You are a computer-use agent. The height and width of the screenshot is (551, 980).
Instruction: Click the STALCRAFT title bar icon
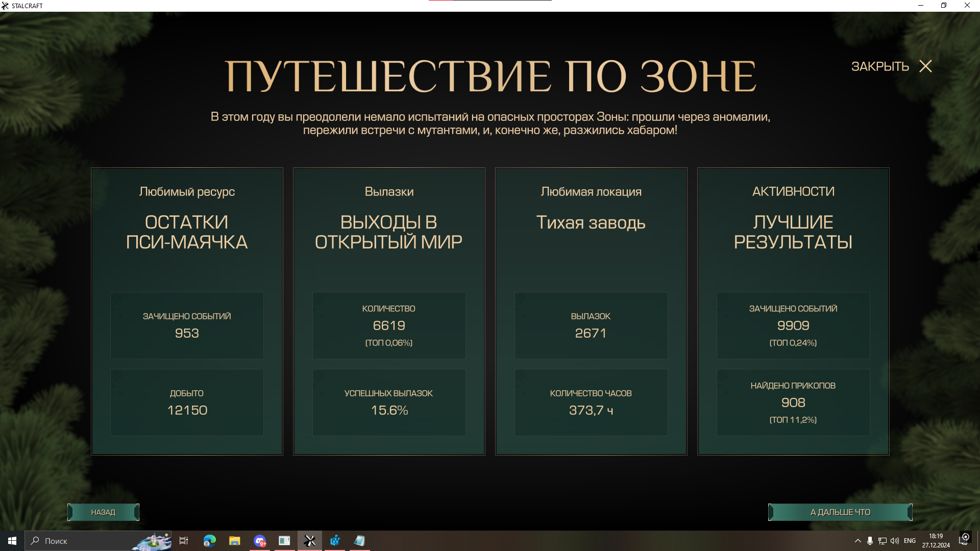click(5, 6)
